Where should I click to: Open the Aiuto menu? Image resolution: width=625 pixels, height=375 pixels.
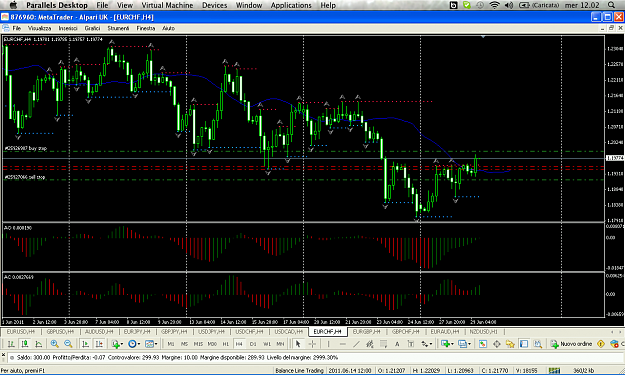[168, 28]
